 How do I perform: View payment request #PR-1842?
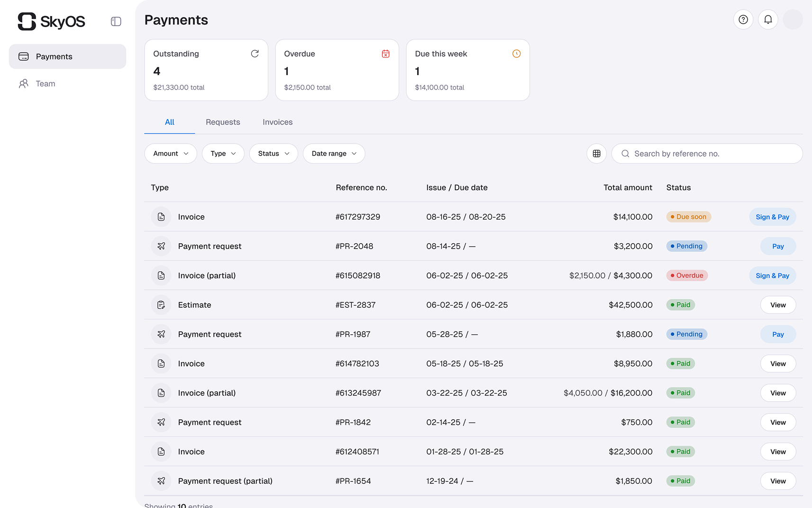pos(778,422)
